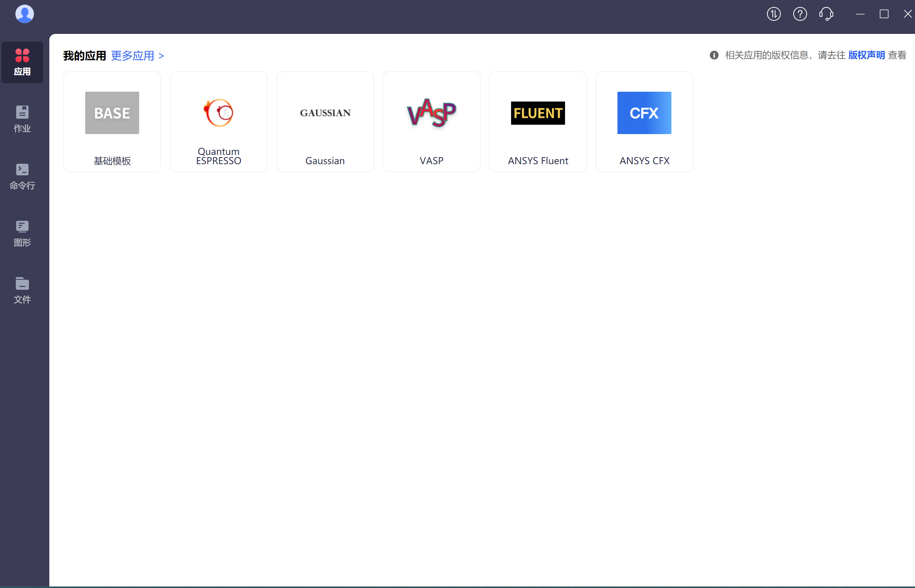Click the Quantum ESPRESSO label
Image resolution: width=915 pixels, height=588 pixels.
219,156
